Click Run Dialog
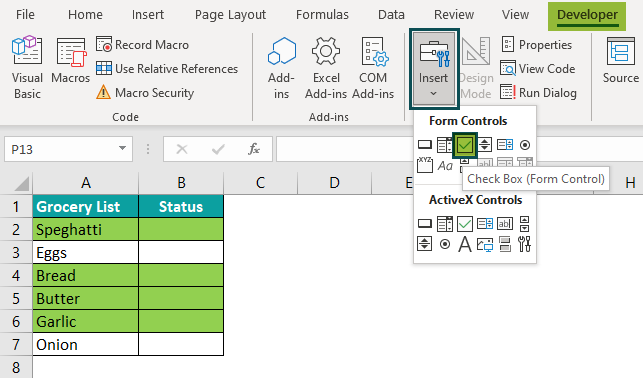The image size is (643, 378). click(x=538, y=93)
